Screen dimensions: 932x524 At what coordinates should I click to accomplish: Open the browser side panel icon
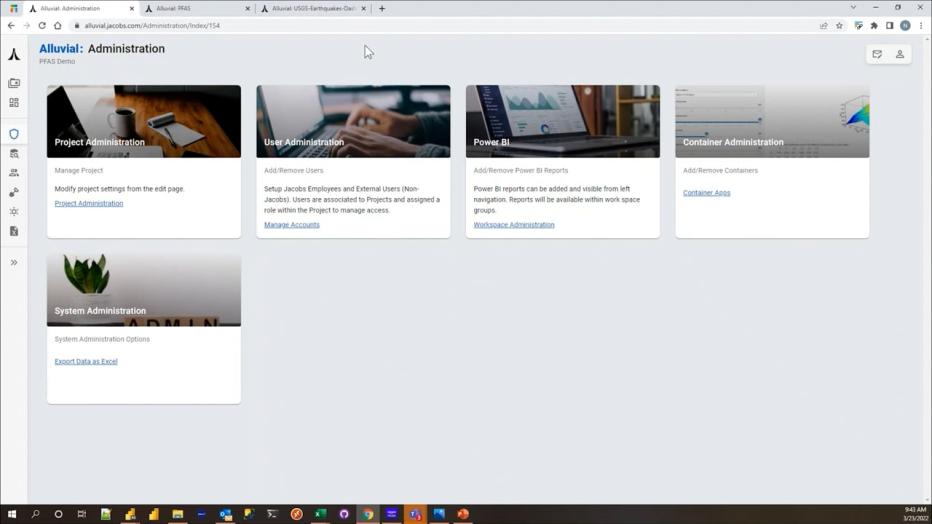point(890,26)
